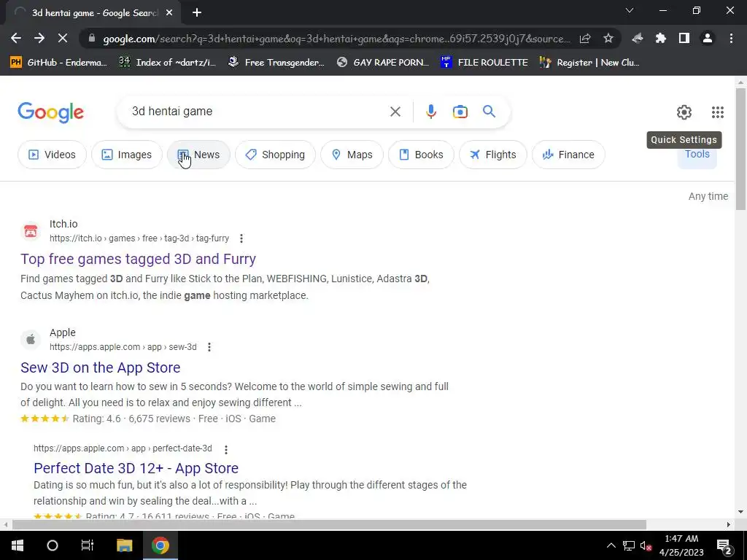The image size is (747, 560).
Task: Click the apps.apple.com › app › sew-3d URL
Action: (123, 347)
